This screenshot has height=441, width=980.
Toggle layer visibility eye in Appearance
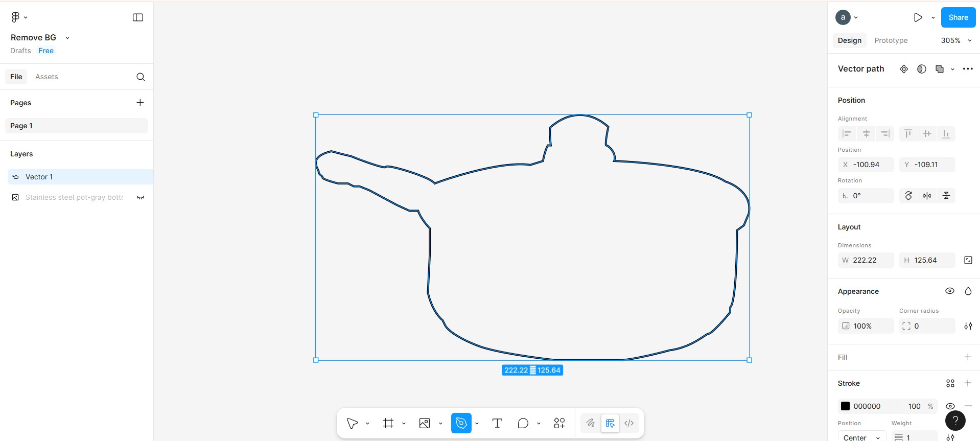coord(950,291)
